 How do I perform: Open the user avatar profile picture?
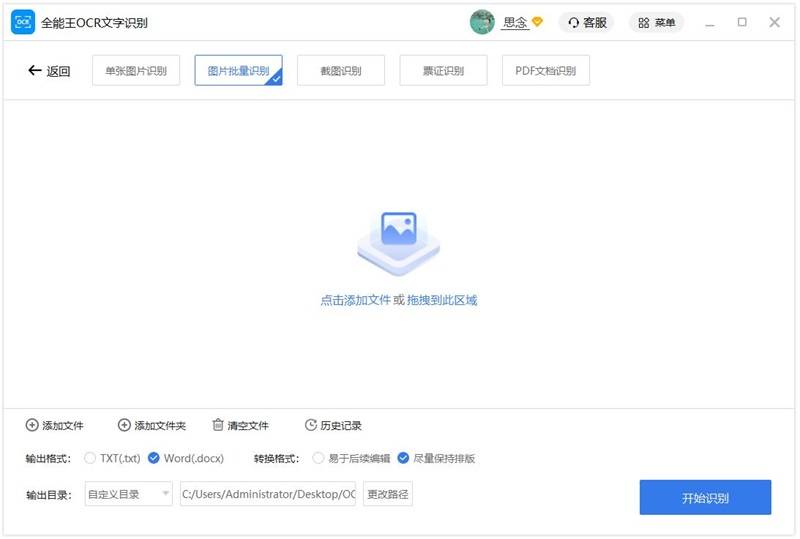tap(482, 22)
